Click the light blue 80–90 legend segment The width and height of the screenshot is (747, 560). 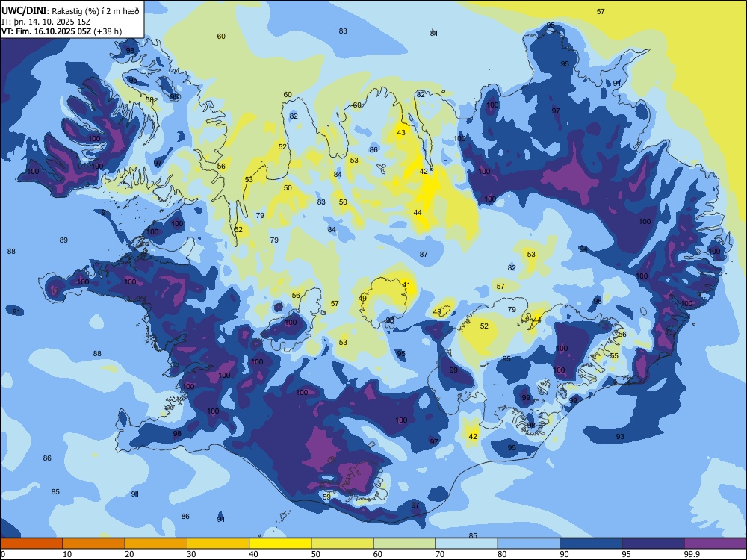[528, 544]
